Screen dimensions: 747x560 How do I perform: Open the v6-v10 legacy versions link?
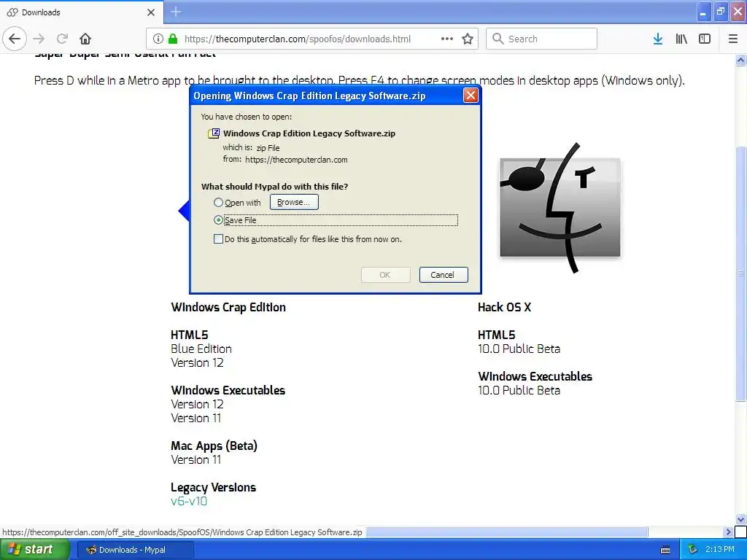pos(189,501)
